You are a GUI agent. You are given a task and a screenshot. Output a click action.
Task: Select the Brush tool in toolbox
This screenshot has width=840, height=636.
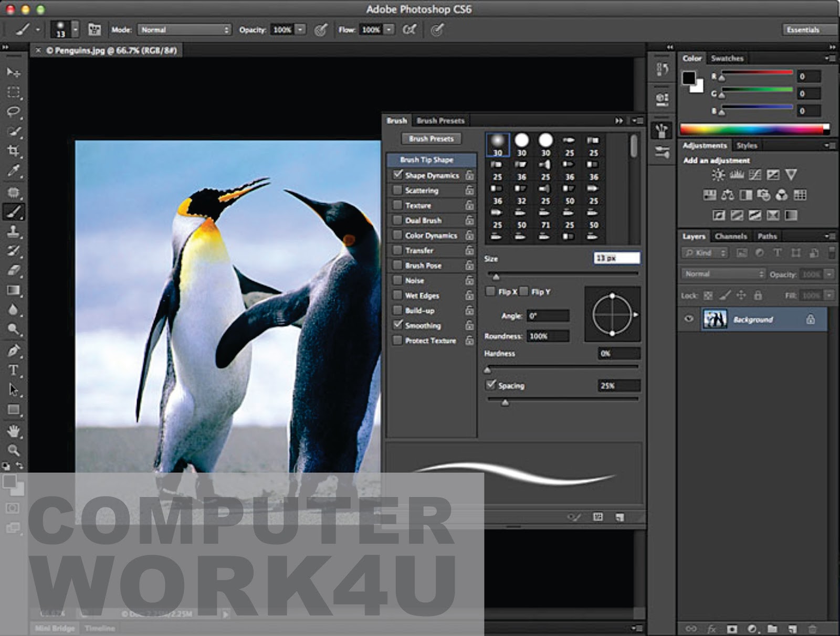pos(14,212)
